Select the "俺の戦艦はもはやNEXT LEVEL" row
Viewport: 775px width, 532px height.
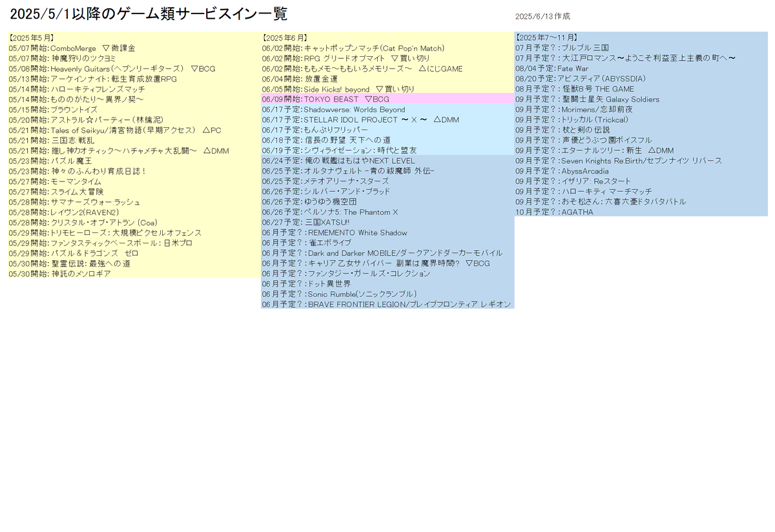[x=387, y=161]
